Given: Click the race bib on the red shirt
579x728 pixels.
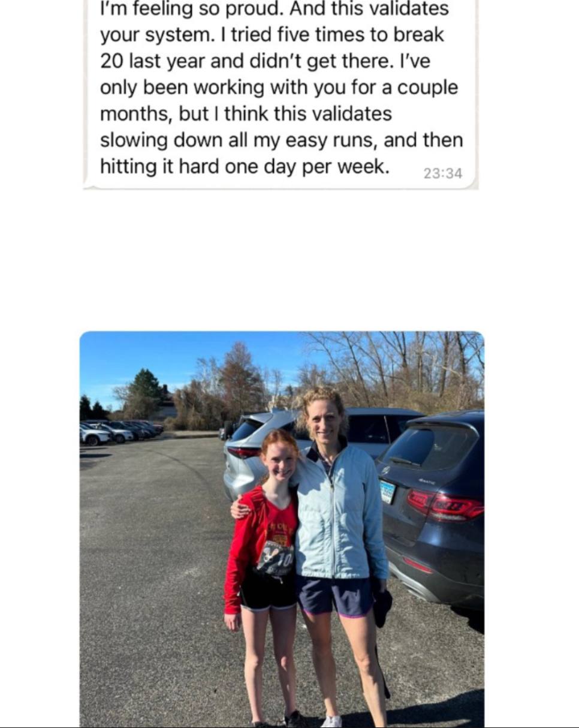Looking at the screenshot, I should (275, 559).
